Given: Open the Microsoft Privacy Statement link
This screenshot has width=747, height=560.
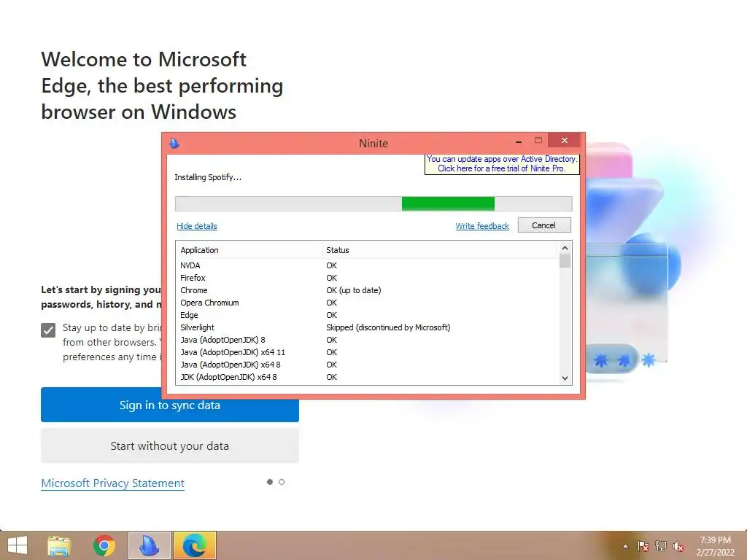Looking at the screenshot, I should [112, 483].
